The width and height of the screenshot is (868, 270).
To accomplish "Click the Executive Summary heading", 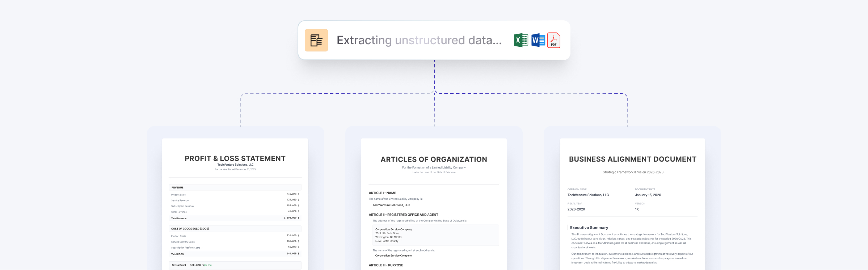I will tap(589, 228).
